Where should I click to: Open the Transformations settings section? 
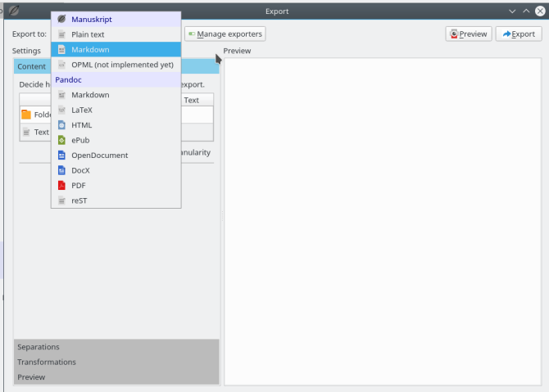pos(116,362)
